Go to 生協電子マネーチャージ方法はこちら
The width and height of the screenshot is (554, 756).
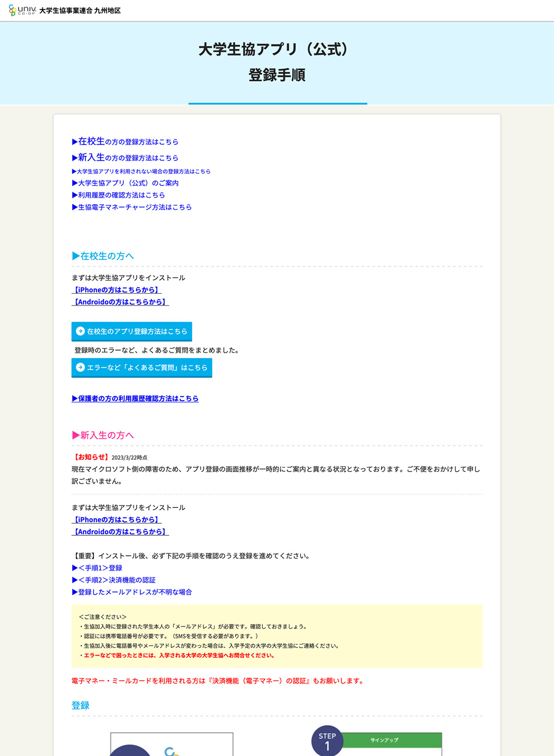coord(131,207)
